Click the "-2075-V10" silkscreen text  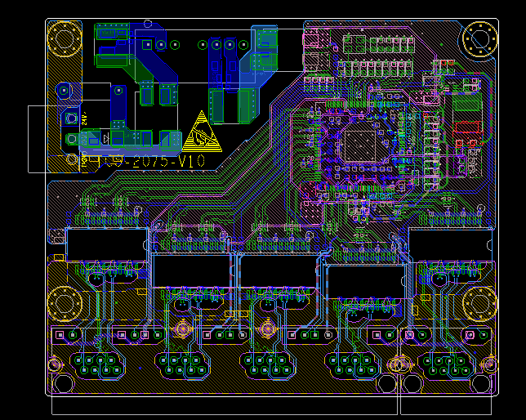pos(163,161)
